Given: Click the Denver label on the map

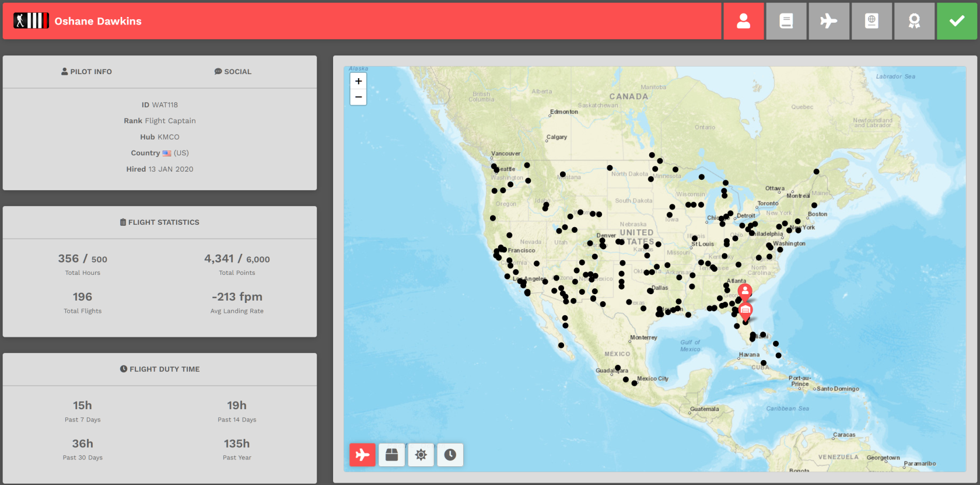Looking at the screenshot, I should (x=606, y=236).
